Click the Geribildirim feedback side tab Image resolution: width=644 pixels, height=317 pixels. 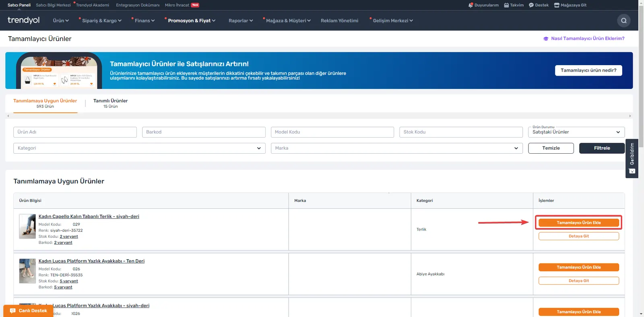point(632,158)
